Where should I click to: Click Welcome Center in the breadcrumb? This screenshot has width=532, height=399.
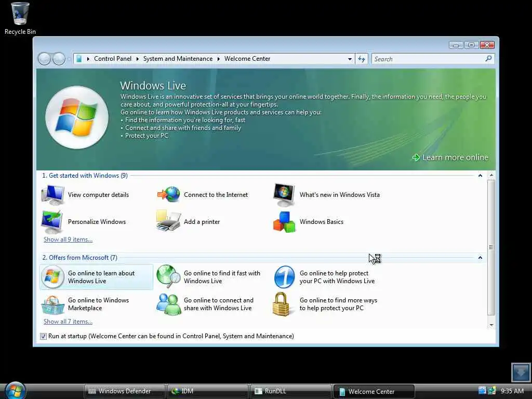click(x=247, y=59)
